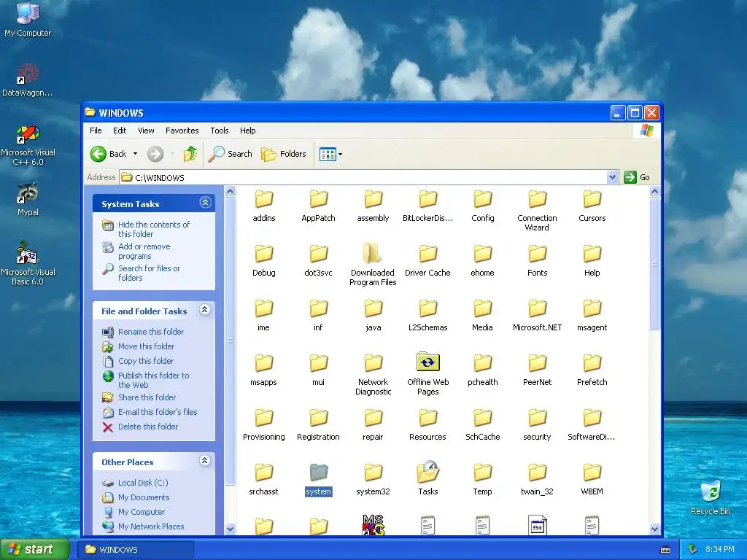Select the Mypal desktop icon

point(28,199)
